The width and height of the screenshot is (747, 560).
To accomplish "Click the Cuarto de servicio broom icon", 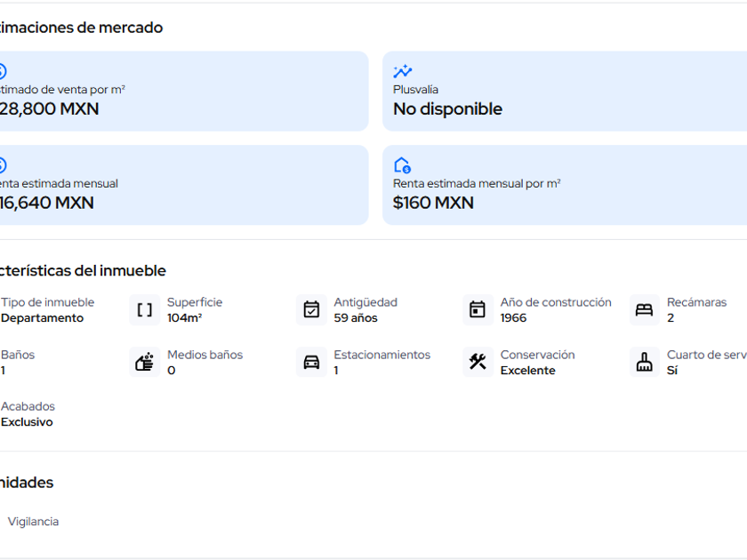I will (644, 362).
